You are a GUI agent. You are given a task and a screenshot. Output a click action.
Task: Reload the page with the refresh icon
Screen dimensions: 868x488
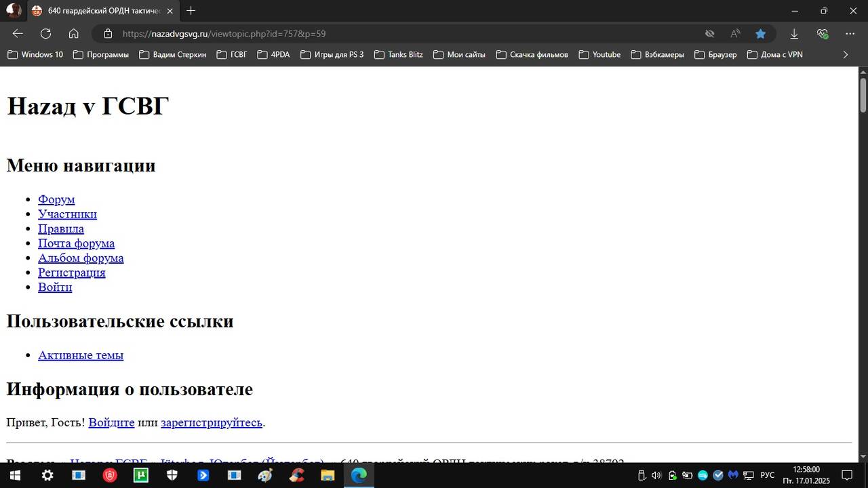(x=45, y=33)
